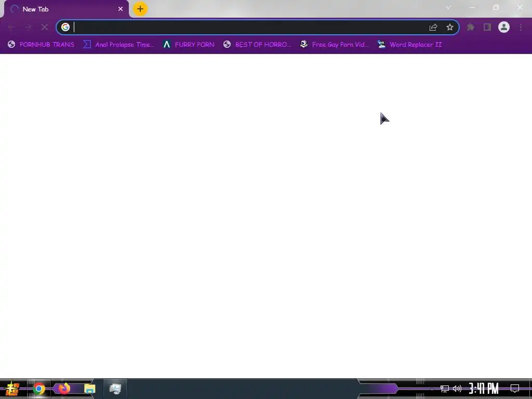Show hidden system tray icons
Viewport: 532px width, 399px height.
pyautogui.click(x=432, y=389)
